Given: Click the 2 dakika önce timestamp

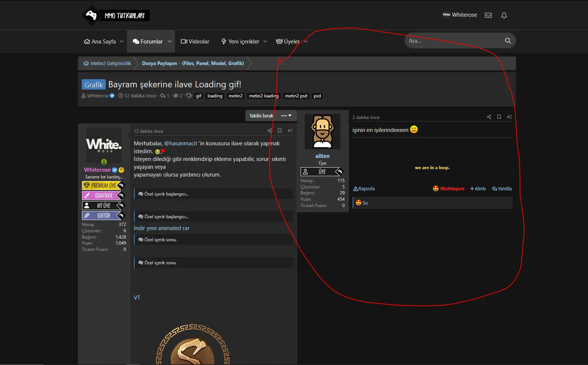Looking at the screenshot, I should [x=366, y=117].
